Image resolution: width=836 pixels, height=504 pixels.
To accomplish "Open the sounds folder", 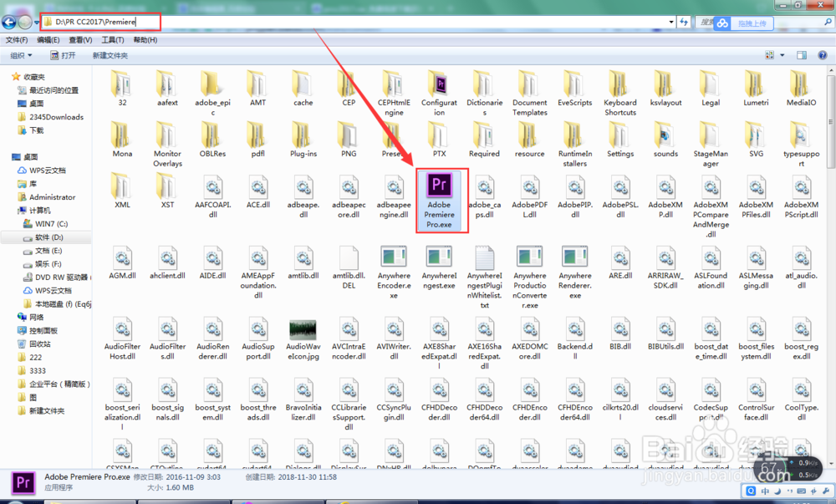I will pos(665,140).
